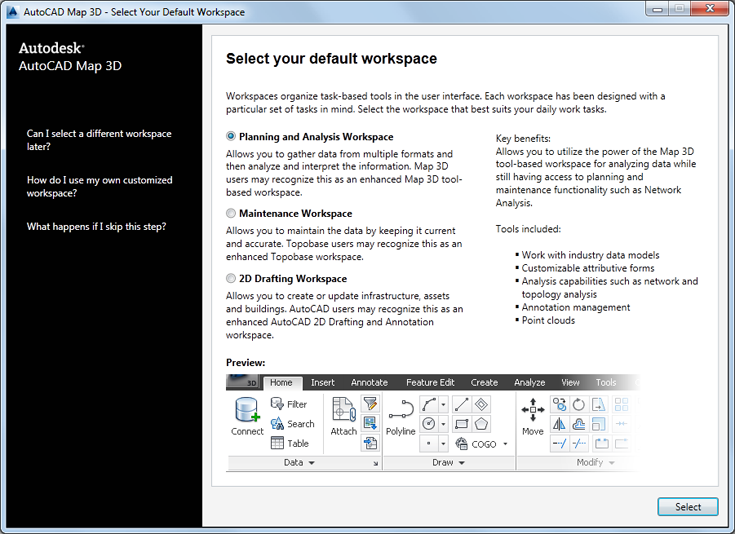Switch to the Create ribbon tab in preview
The image size is (735, 534).
pyautogui.click(x=484, y=383)
